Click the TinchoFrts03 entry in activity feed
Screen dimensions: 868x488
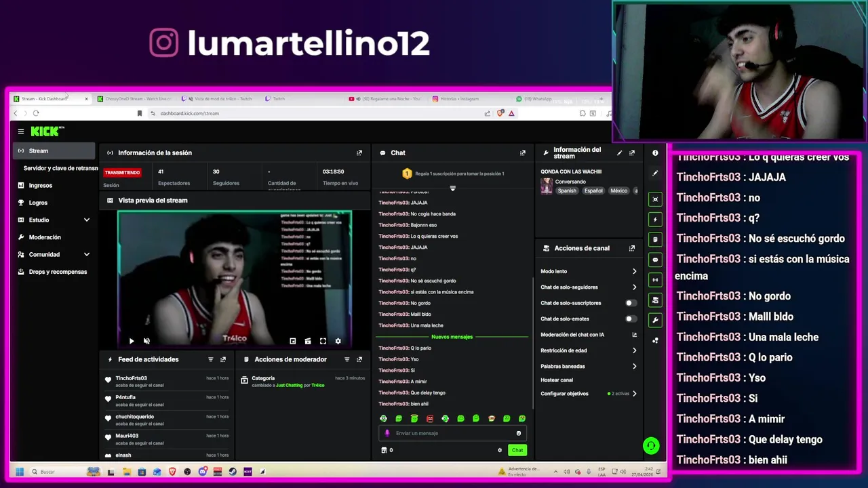coord(167,382)
